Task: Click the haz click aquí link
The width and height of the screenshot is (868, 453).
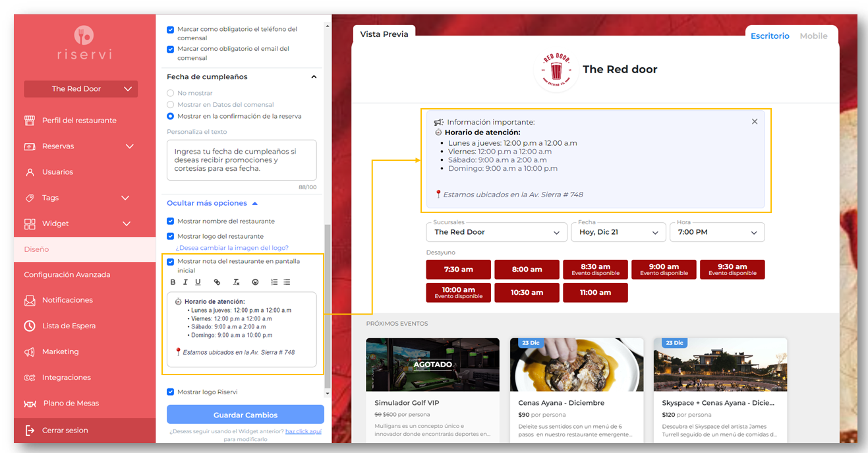Action: [303, 431]
